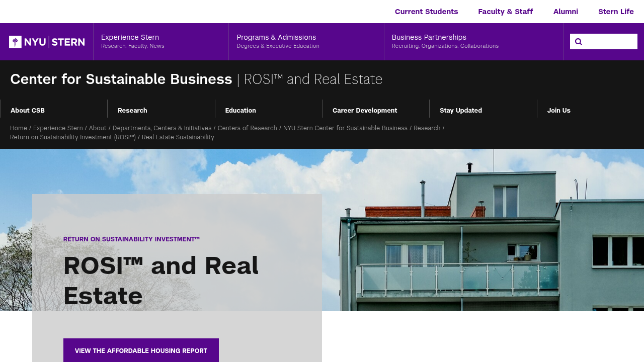
Task: Open Center for Sustainable Business heading link
Action: (x=121, y=79)
